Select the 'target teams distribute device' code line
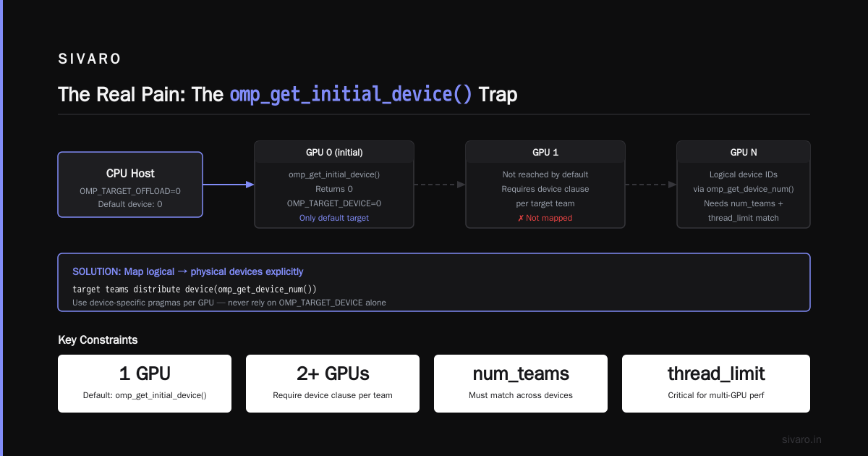Screen dimensions: 868x456 195,289
